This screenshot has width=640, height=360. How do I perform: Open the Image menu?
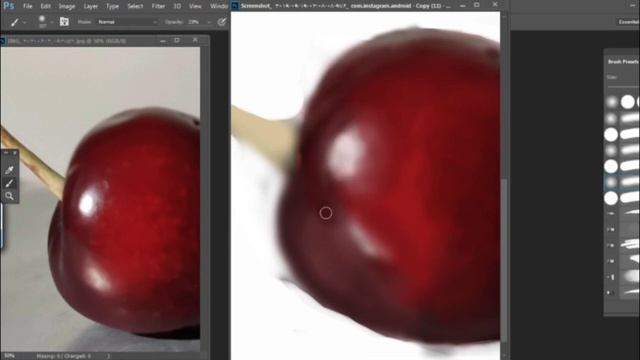pyautogui.click(x=67, y=6)
